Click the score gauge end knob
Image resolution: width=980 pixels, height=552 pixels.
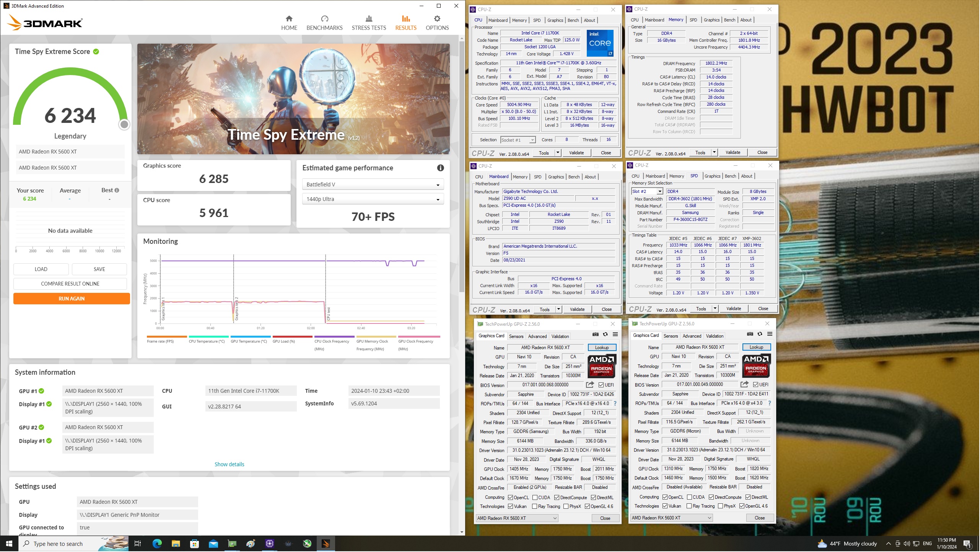click(124, 125)
